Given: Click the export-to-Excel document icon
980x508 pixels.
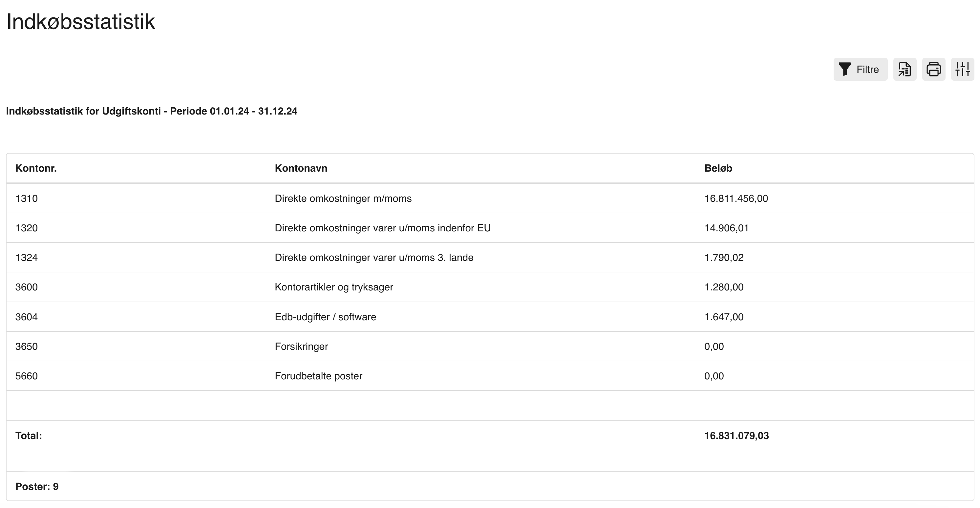Looking at the screenshot, I should pyautogui.click(x=905, y=69).
